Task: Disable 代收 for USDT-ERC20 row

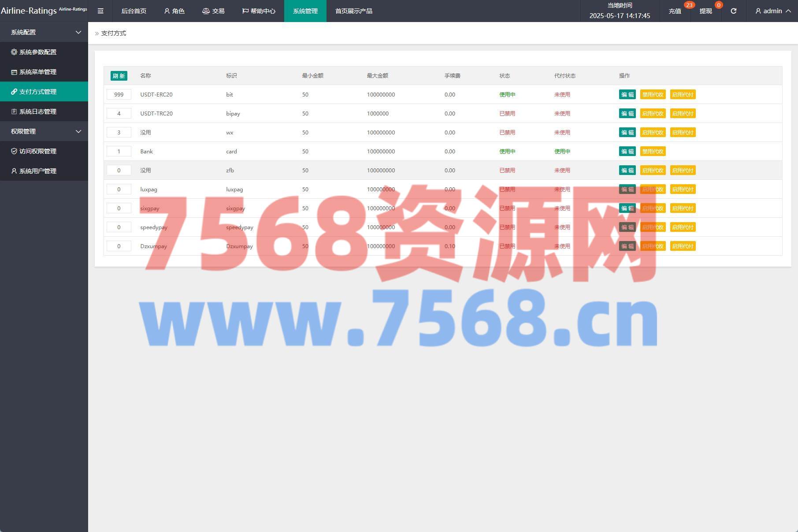Action: click(x=653, y=94)
